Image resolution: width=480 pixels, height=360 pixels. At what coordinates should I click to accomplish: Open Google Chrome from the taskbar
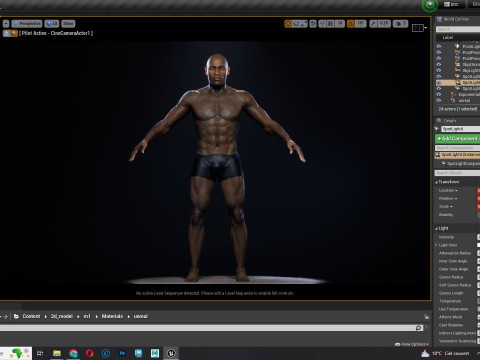point(73,353)
